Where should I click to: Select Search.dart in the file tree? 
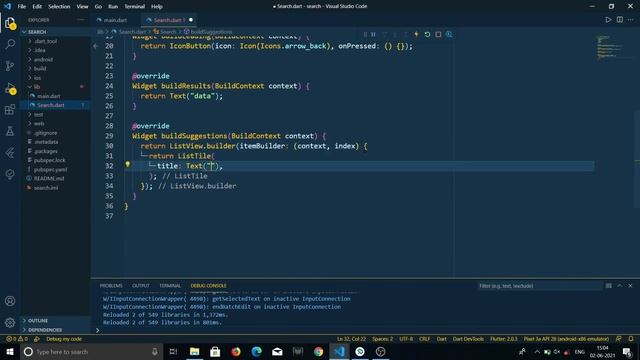(55, 105)
